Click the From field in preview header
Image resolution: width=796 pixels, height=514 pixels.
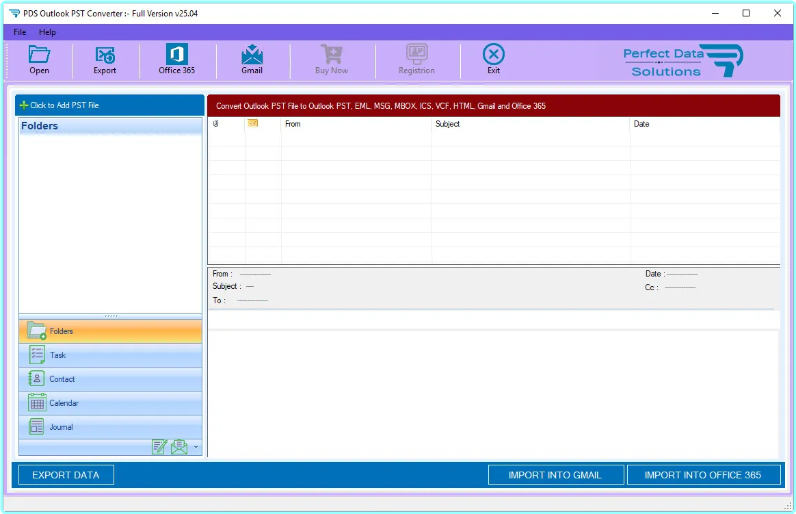[242, 274]
